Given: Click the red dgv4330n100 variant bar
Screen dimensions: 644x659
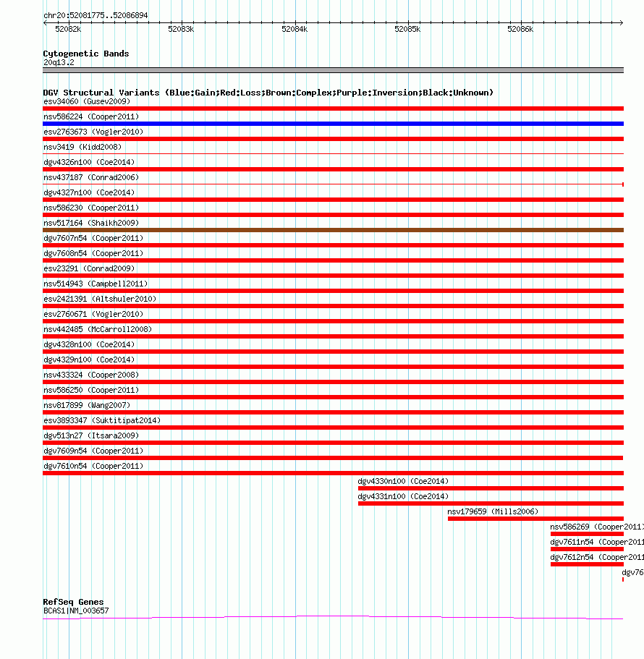Looking at the screenshot, I should 491,488.
